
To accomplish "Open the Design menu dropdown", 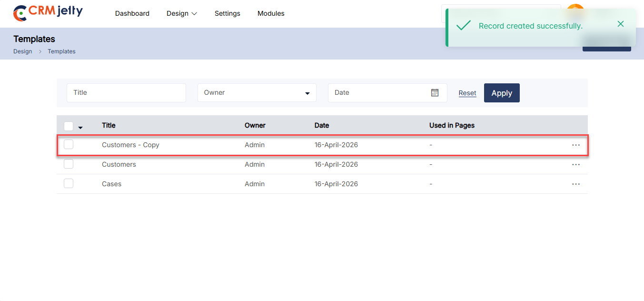I will click(181, 13).
